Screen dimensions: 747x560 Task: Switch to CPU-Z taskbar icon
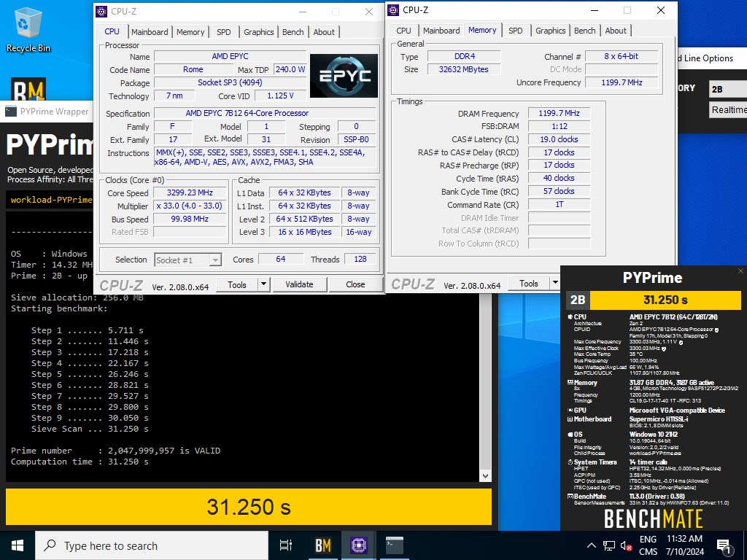358,545
